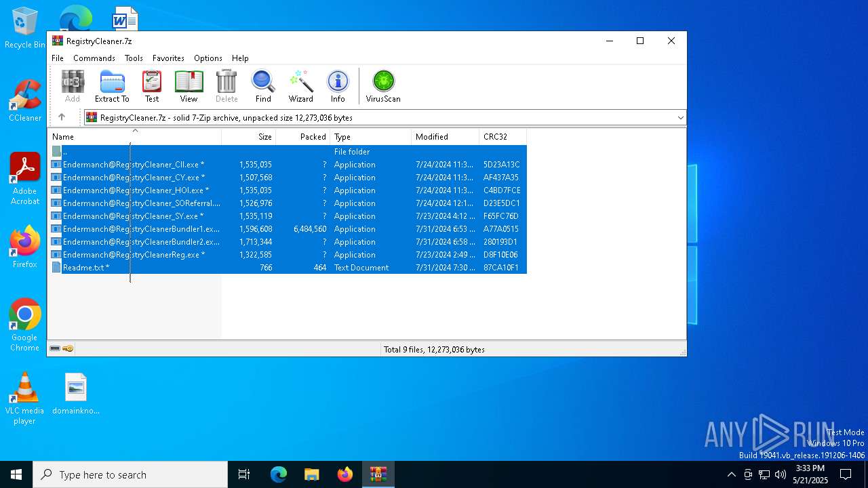Sort by CRC32 column header

(502, 137)
